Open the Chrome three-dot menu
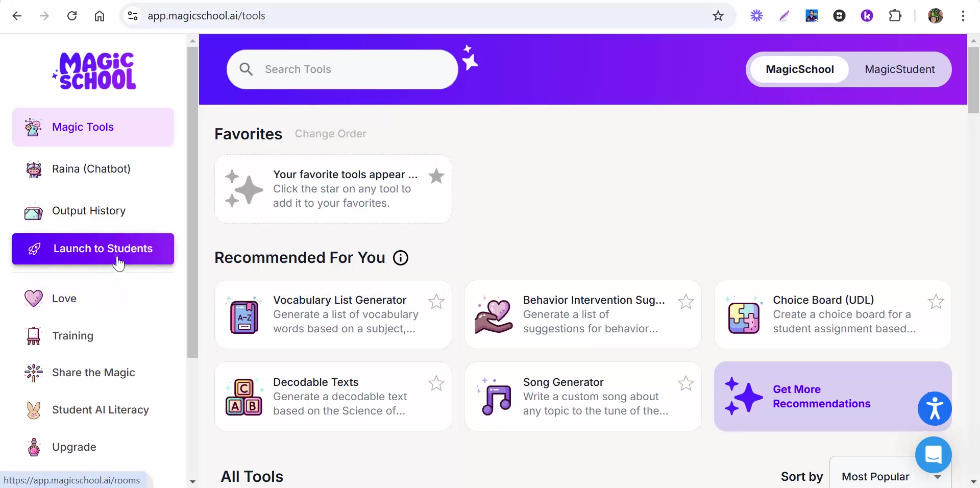This screenshot has height=488, width=980. coord(963,16)
